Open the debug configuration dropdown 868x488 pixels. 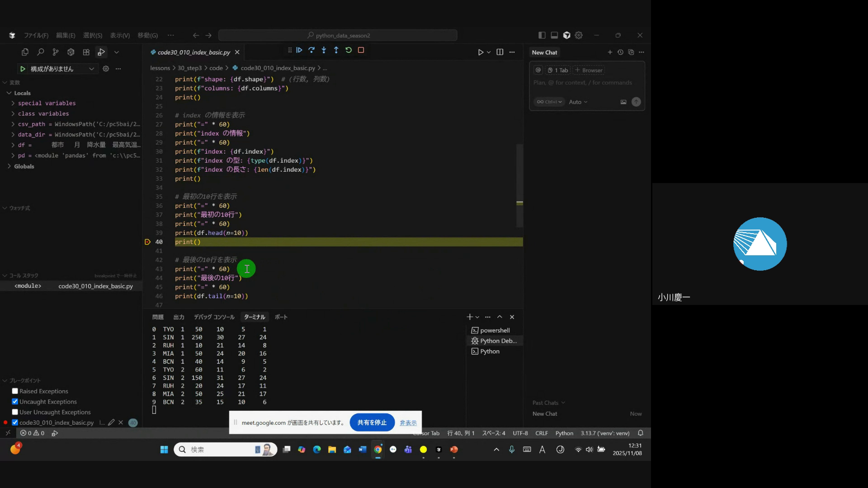tap(91, 69)
